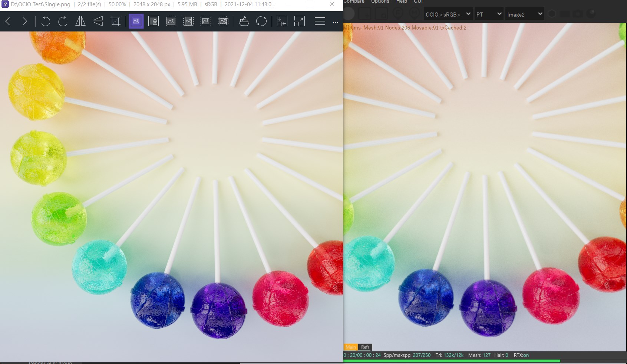Toggle scale to height mode icon
This screenshot has width=627, height=364.
point(188,21)
